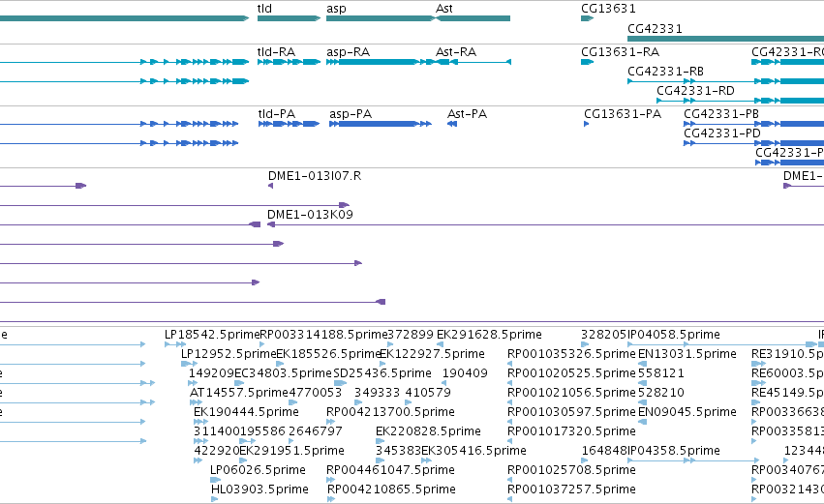Select the EK190444.5prime EST
The image size is (824, 504).
click(x=200, y=422)
